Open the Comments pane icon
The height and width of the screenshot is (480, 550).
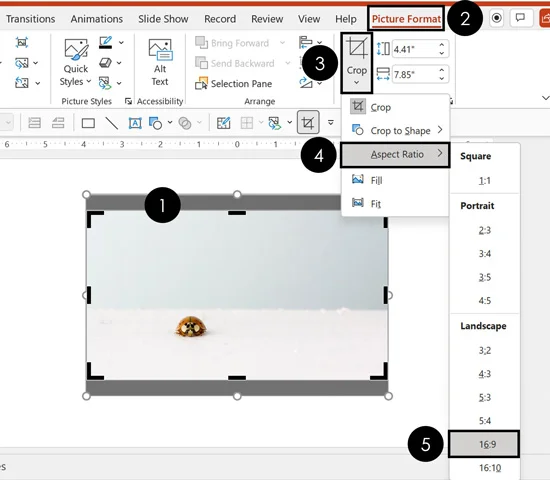tap(520, 18)
